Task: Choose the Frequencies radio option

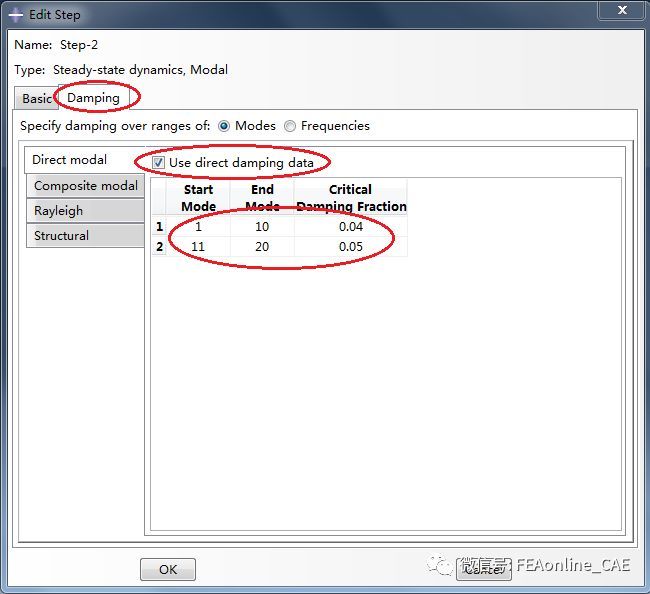Action: (290, 126)
